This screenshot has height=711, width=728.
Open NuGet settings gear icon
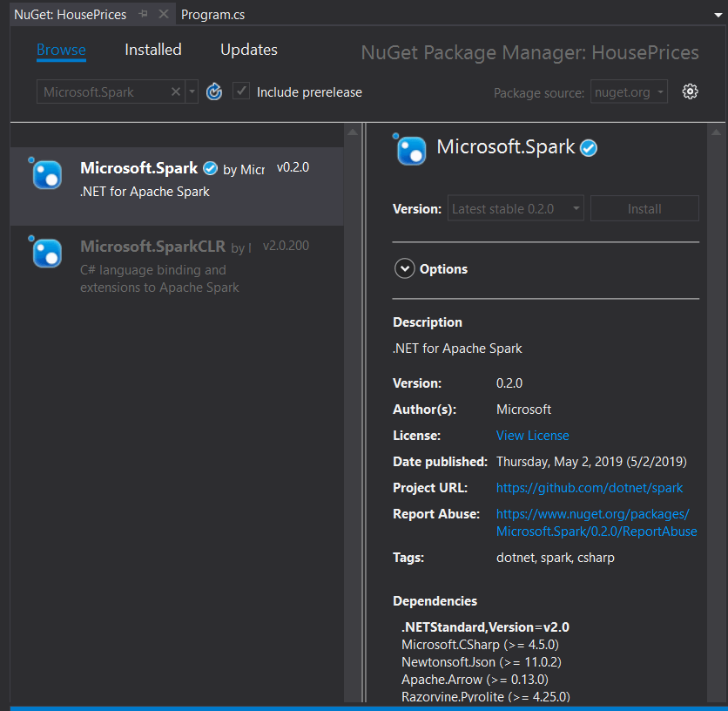[x=690, y=91]
